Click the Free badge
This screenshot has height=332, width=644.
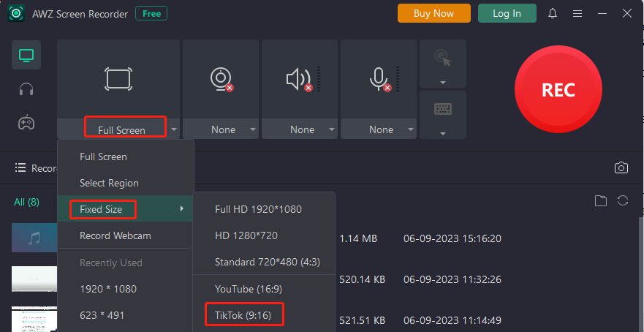(151, 14)
